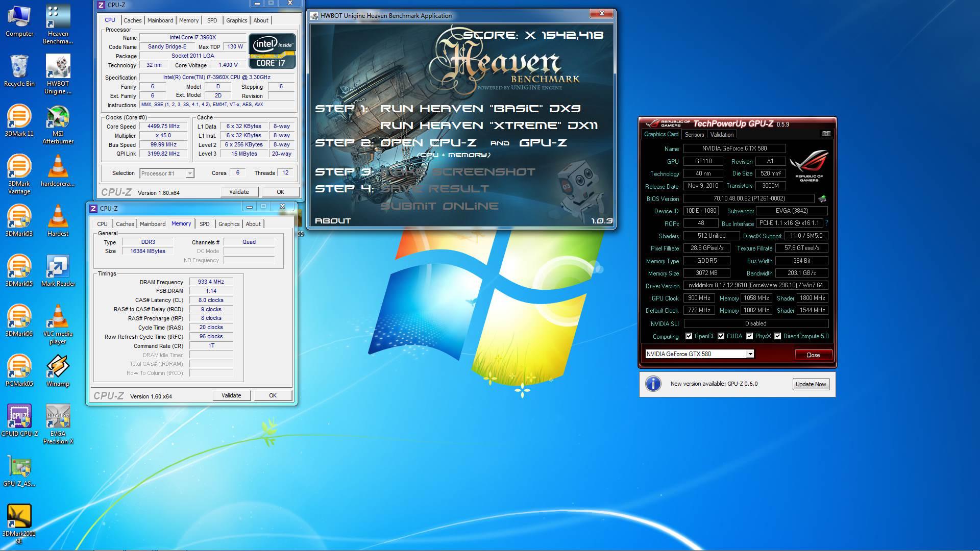Viewport: 980px width, 551px height.
Task: Run Heaven "Xtreme" DX11 benchmark
Action: coord(488,125)
